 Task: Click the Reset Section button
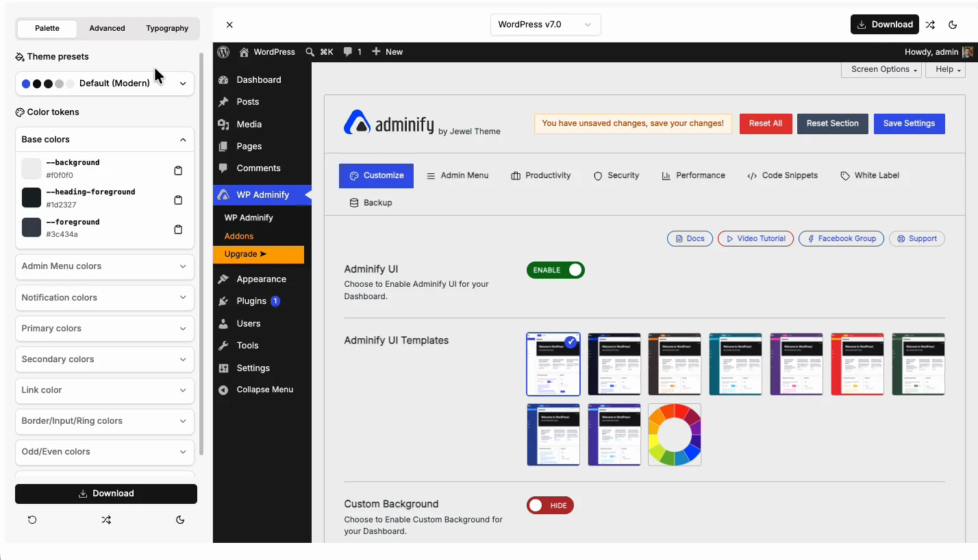(x=833, y=123)
